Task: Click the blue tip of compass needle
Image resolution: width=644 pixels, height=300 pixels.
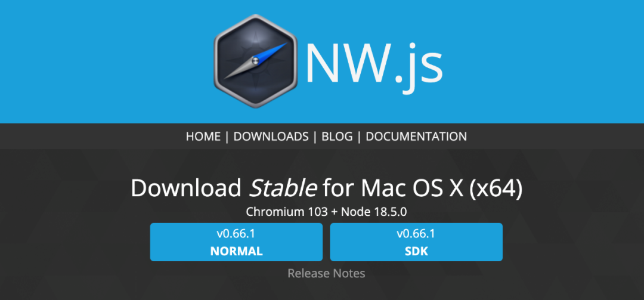Action: [273, 51]
